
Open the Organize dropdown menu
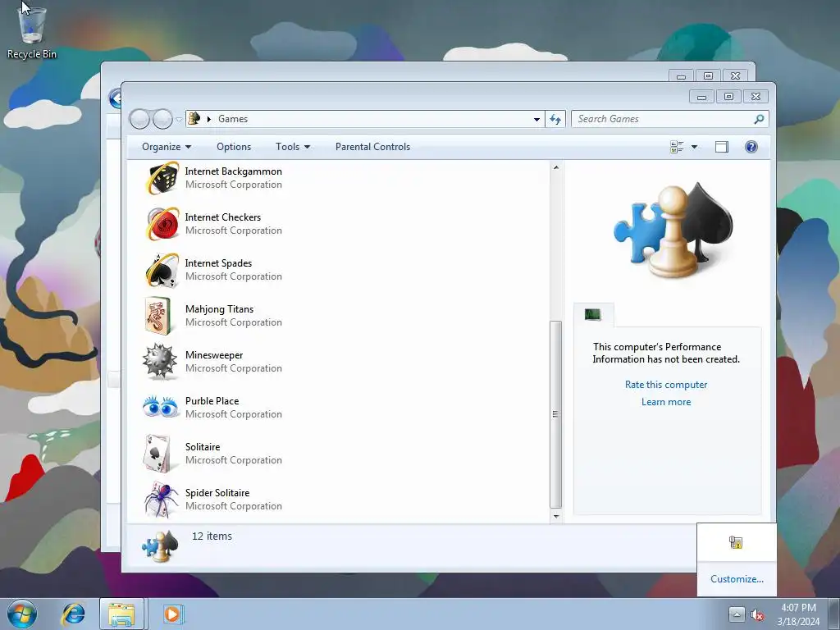coord(166,147)
